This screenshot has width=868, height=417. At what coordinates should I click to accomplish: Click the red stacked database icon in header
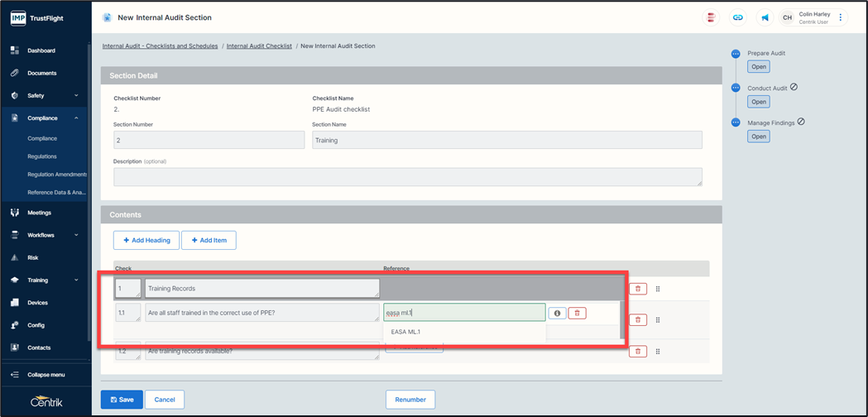710,17
